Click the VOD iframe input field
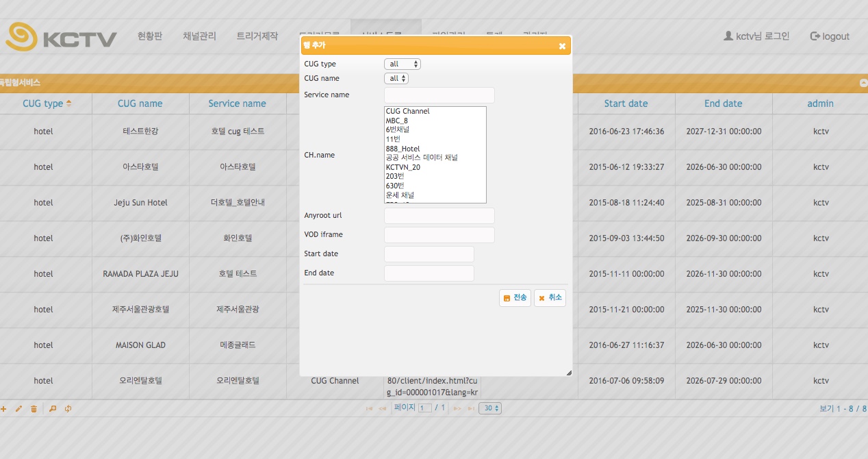 [x=439, y=235]
